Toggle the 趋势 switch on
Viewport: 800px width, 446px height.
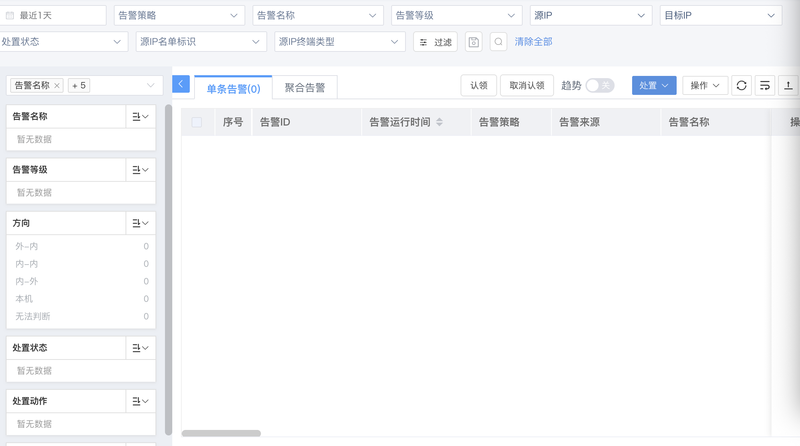[599, 86]
